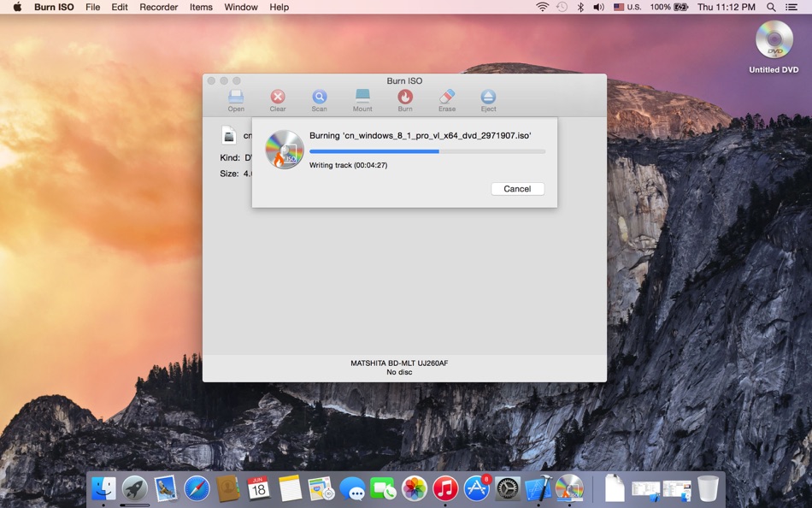
Task: Open App Store with badge 8
Action: pos(476,488)
